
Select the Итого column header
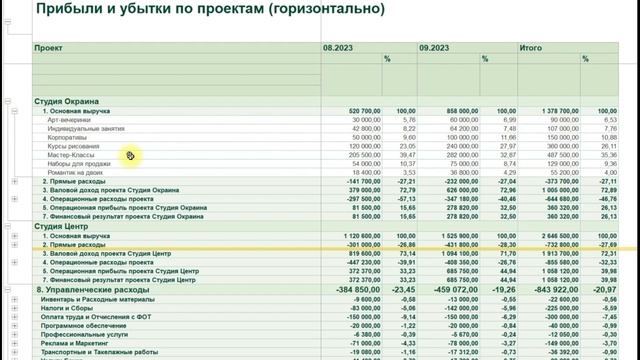(568, 48)
